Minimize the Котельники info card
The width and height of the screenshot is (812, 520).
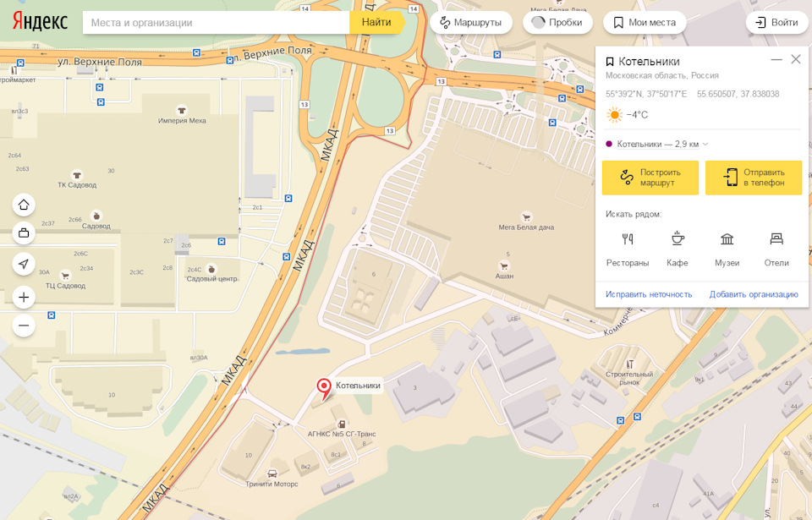click(x=776, y=59)
